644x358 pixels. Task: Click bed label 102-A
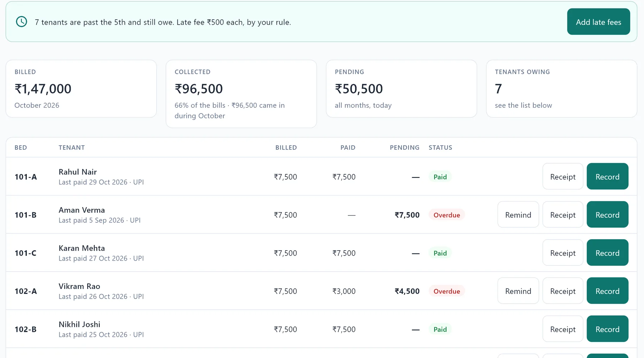26,291
